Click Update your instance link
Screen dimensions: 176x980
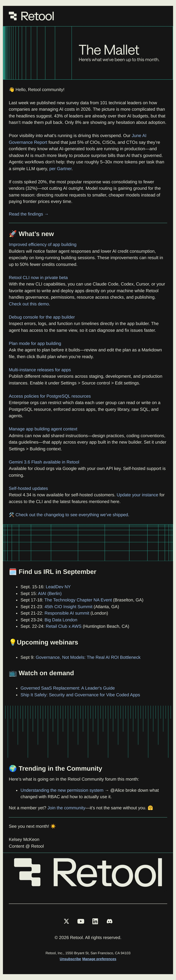pos(137,495)
